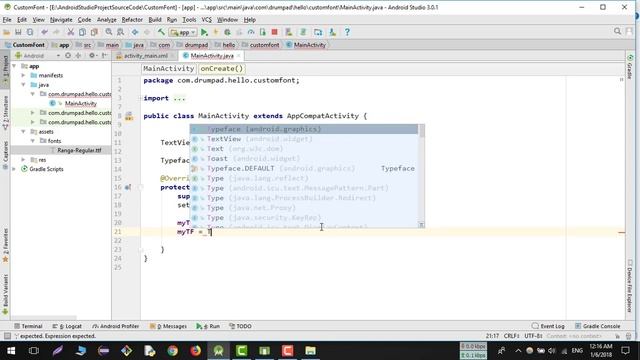Click the Apply Changes lightning icon

[216, 32]
